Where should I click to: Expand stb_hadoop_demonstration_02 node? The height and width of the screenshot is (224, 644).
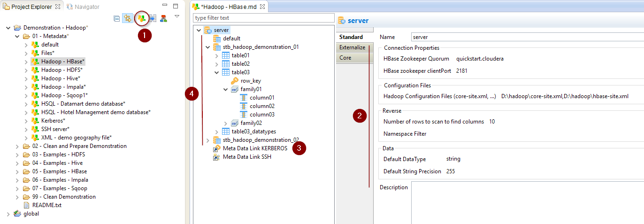[x=208, y=140]
